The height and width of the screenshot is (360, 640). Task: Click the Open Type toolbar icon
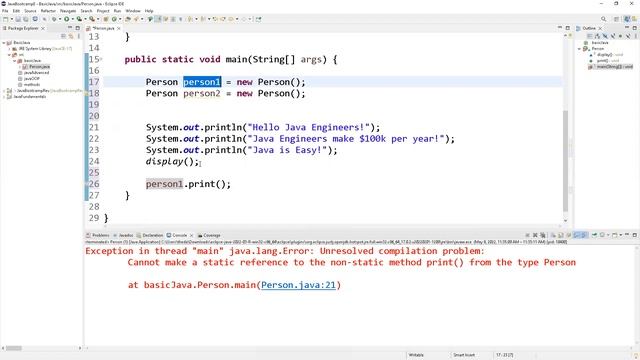[128, 19]
